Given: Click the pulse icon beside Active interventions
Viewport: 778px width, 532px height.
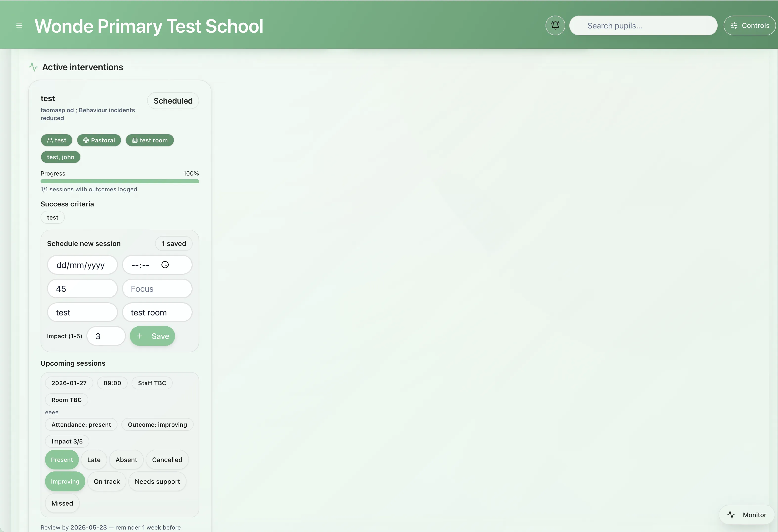Looking at the screenshot, I should click(x=33, y=67).
